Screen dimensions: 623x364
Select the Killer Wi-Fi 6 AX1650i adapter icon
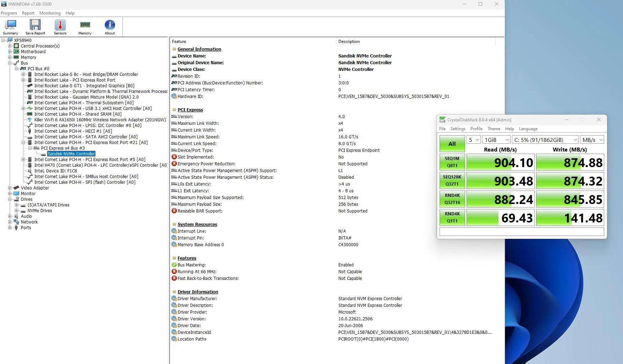coord(30,120)
